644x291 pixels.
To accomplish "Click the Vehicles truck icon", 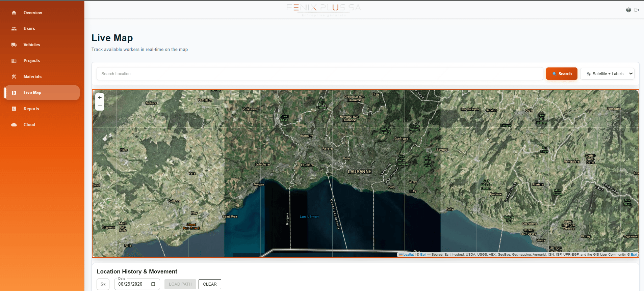I will point(14,45).
